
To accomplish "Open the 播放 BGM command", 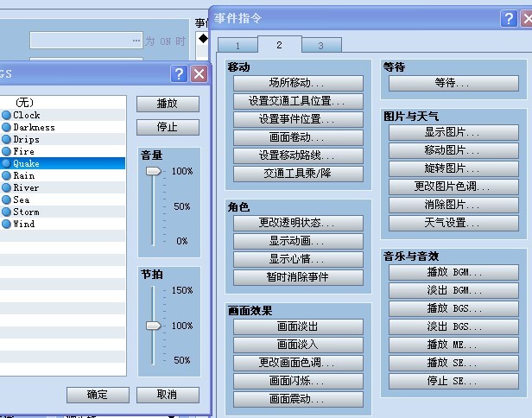I will pos(453,272).
